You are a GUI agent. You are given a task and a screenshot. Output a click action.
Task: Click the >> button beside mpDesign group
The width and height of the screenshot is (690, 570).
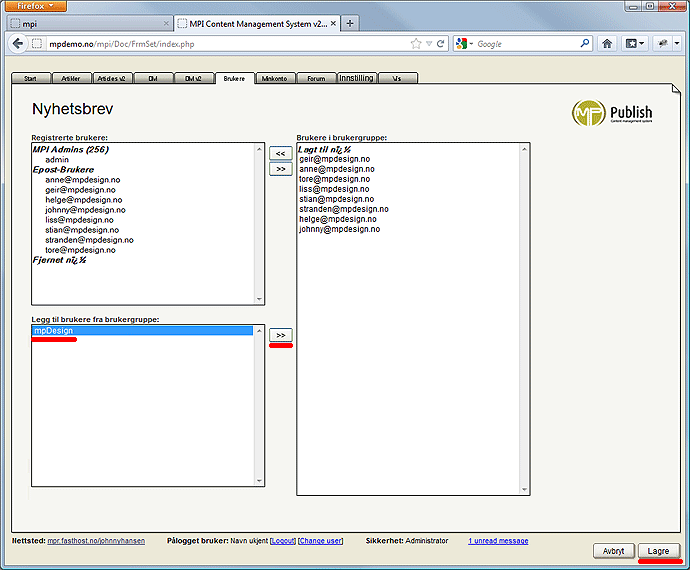coord(281,335)
